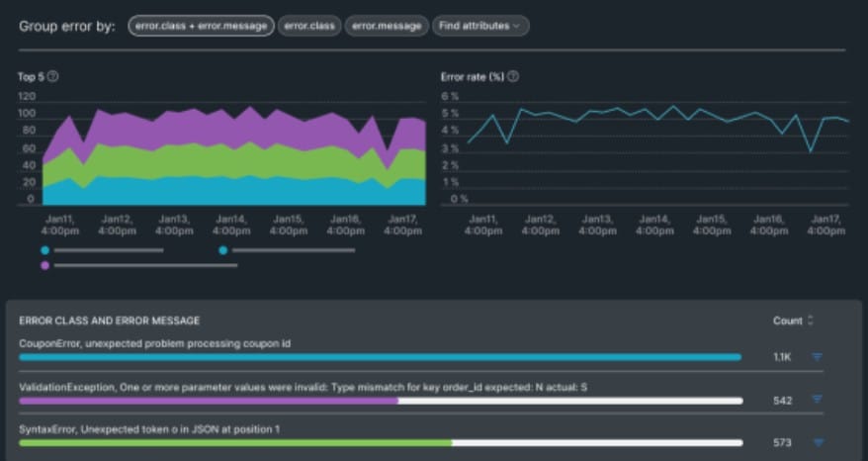868x461 pixels.
Task: Sort the table by Count column
Action: [811, 321]
